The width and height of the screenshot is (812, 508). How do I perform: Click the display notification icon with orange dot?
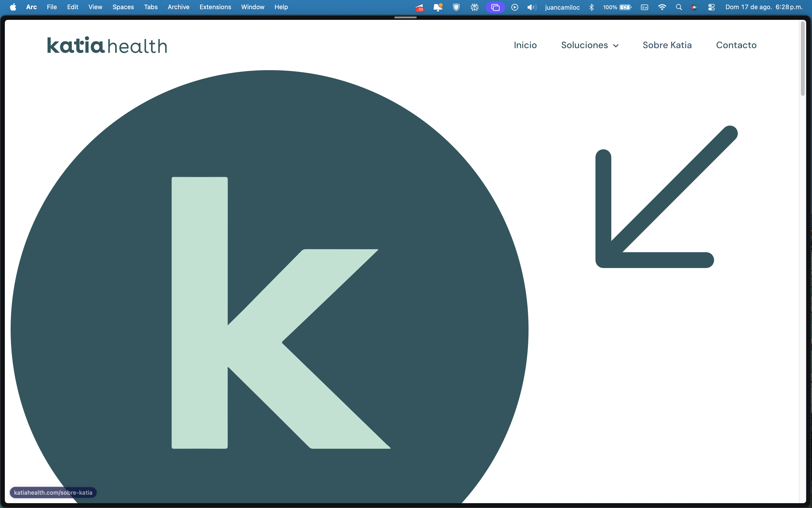(x=438, y=7)
